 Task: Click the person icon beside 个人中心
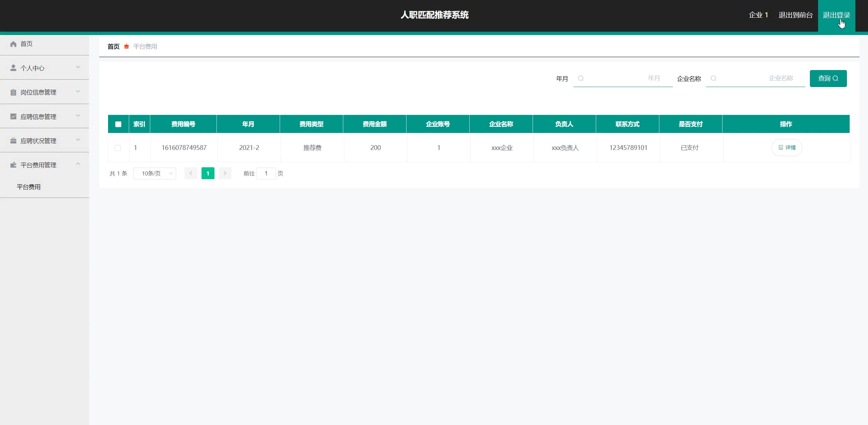[x=13, y=68]
